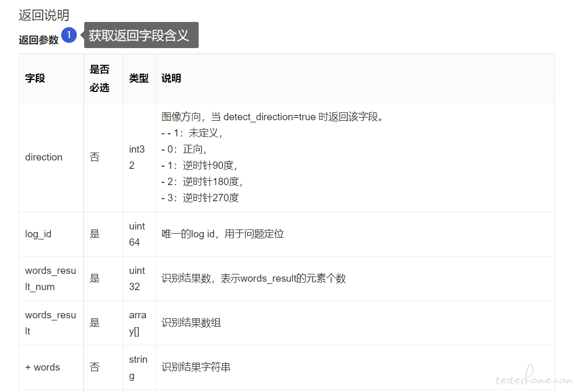The height and width of the screenshot is (392, 574).
Task: Click the line 1：逆时针90度
Action: tap(200, 165)
